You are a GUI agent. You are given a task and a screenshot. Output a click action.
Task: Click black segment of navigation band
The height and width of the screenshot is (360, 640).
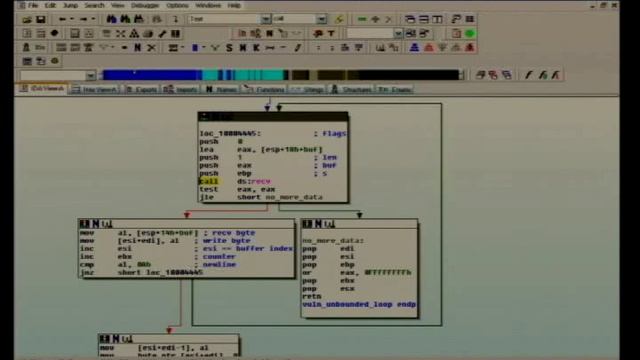coord(408,75)
